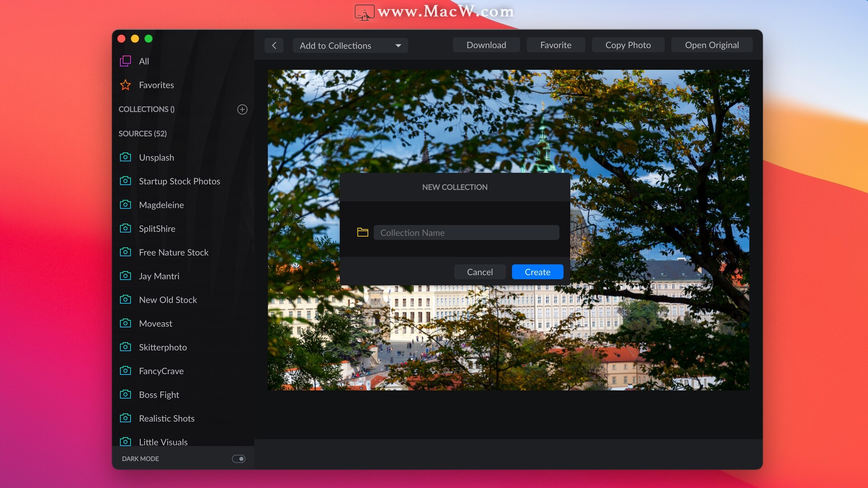Screen dimensions: 868x488
Task: Click the camera icon beside Magdeleine
Action: click(x=125, y=205)
